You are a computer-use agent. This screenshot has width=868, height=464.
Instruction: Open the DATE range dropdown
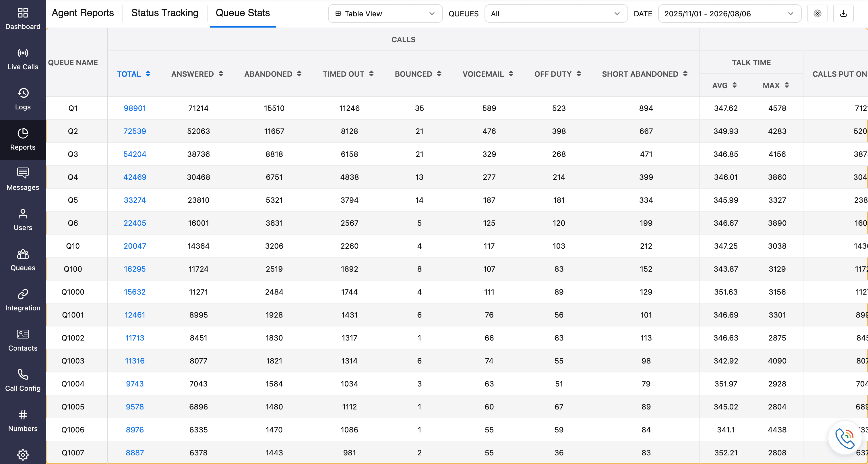[729, 13]
